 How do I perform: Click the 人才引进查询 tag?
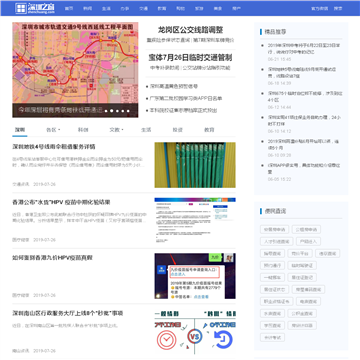(276, 241)
